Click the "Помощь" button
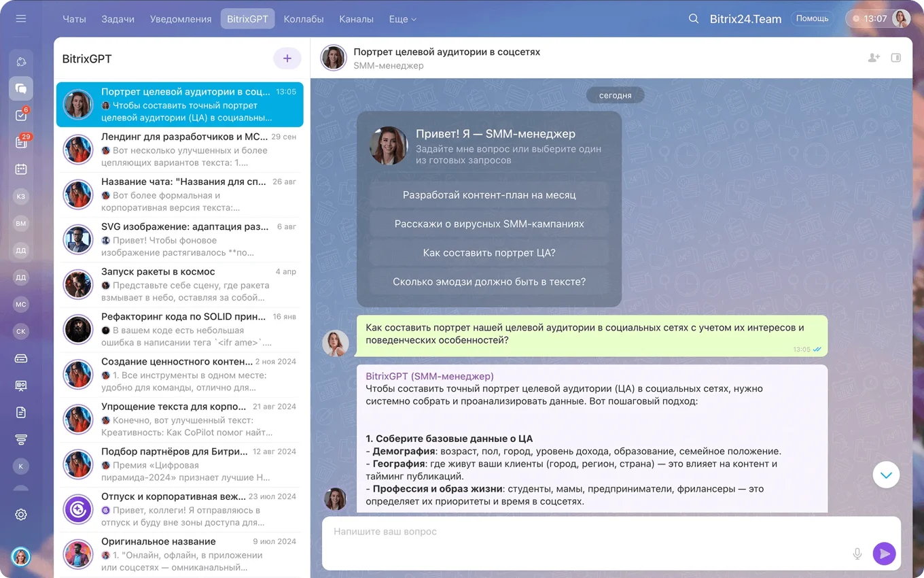924x578 pixels. point(812,19)
